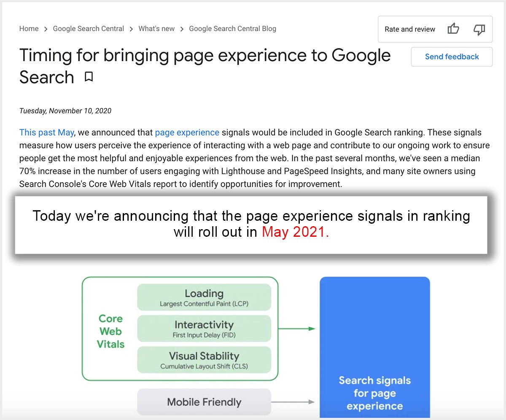Image resolution: width=506 pixels, height=420 pixels.
Task: Open the page experience link
Action: tap(187, 132)
